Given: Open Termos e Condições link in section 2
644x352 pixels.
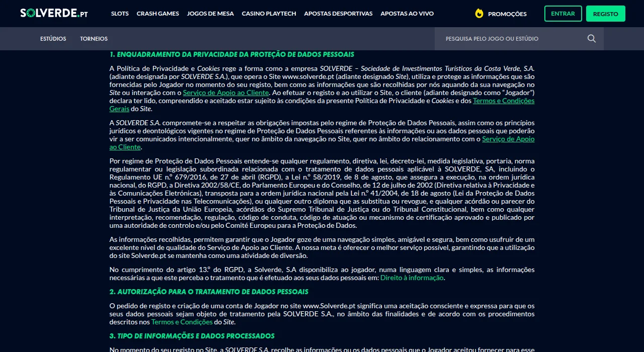Looking at the screenshot, I should tap(182, 322).
